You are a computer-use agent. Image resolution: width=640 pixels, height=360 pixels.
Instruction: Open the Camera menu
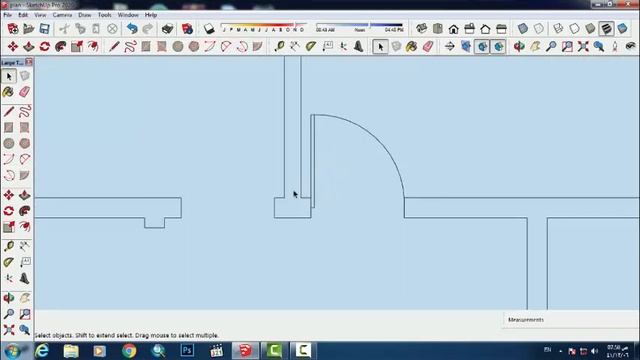click(x=62, y=15)
